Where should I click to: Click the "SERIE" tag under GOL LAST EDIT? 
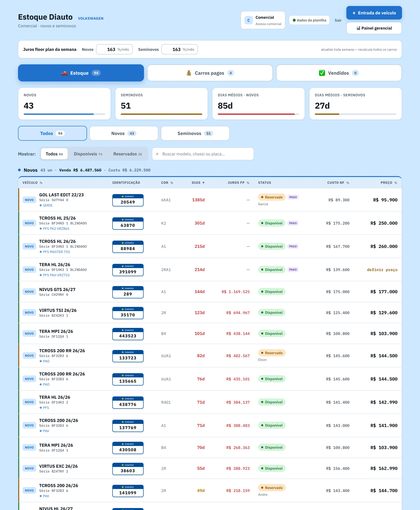(x=46, y=205)
